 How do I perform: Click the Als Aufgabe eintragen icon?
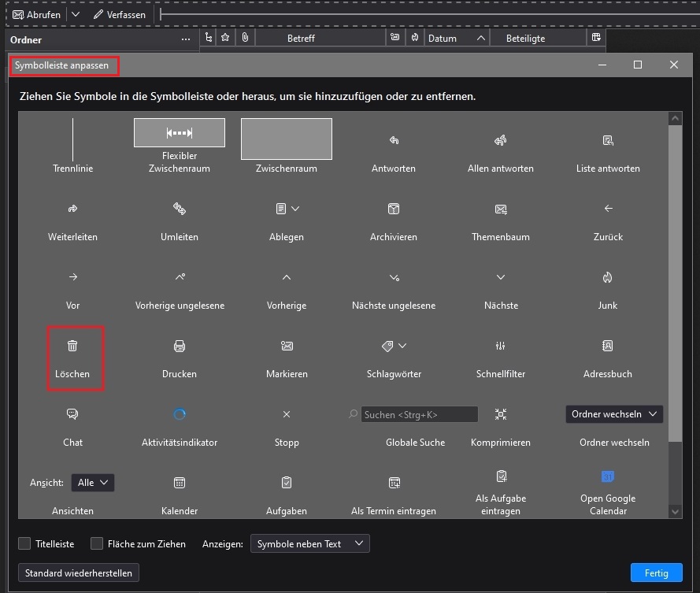click(502, 476)
